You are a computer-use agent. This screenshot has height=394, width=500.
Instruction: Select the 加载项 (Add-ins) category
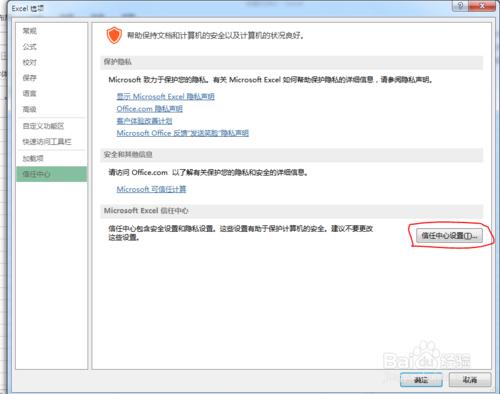pos(33,158)
